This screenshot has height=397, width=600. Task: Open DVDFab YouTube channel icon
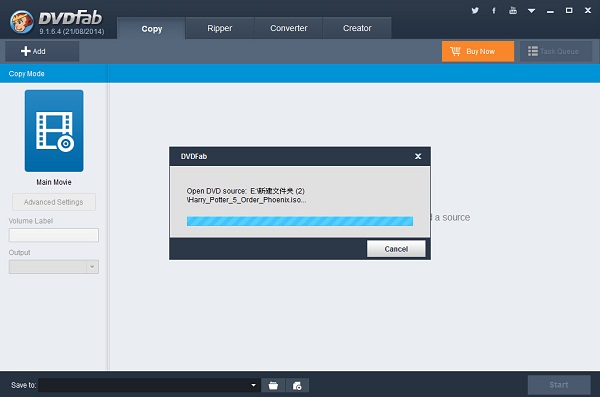[513, 10]
